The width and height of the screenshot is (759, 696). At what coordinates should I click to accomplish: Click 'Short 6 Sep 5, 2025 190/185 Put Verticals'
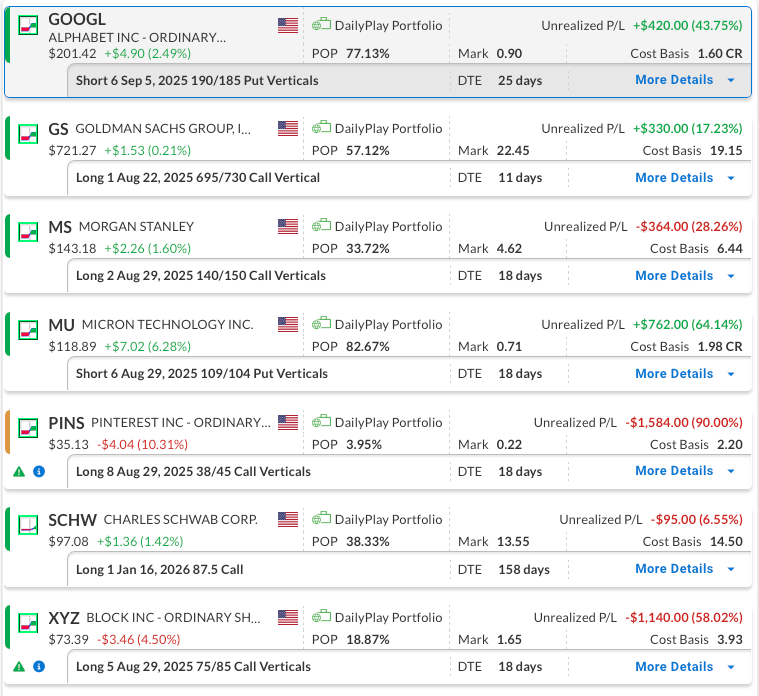[x=197, y=80]
